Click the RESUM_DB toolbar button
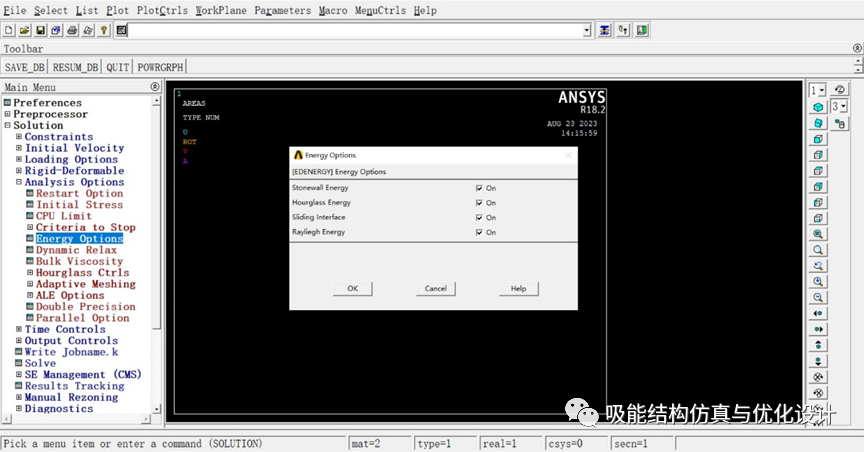 click(x=75, y=67)
